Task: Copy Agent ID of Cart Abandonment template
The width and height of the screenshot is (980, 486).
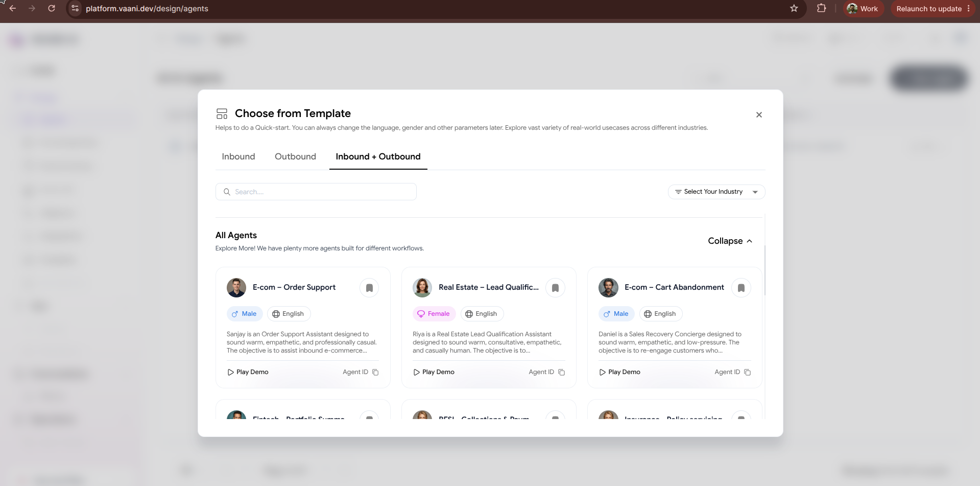Action: [x=747, y=372]
